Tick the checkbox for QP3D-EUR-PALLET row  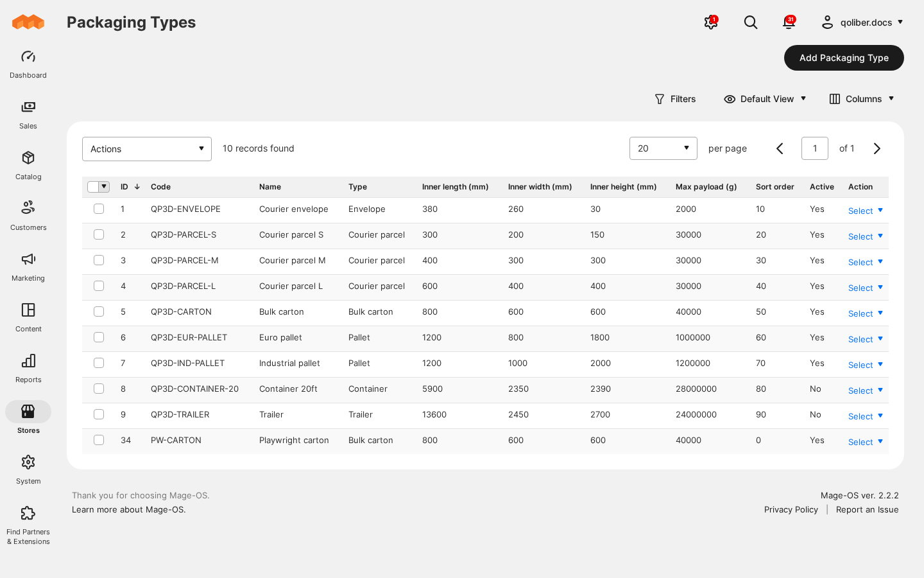(x=99, y=337)
